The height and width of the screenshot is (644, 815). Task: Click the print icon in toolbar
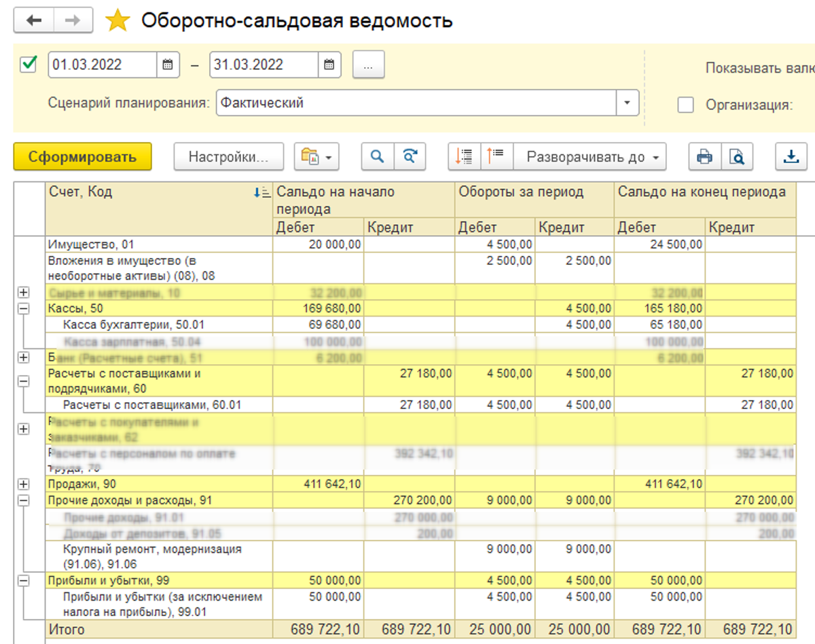tap(704, 157)
